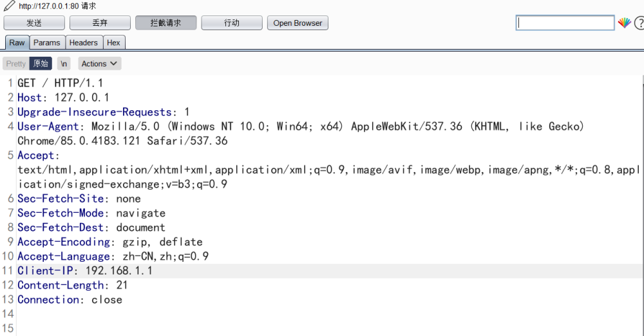Click the 发送 (Forward) button

click(x=34, y=23)
